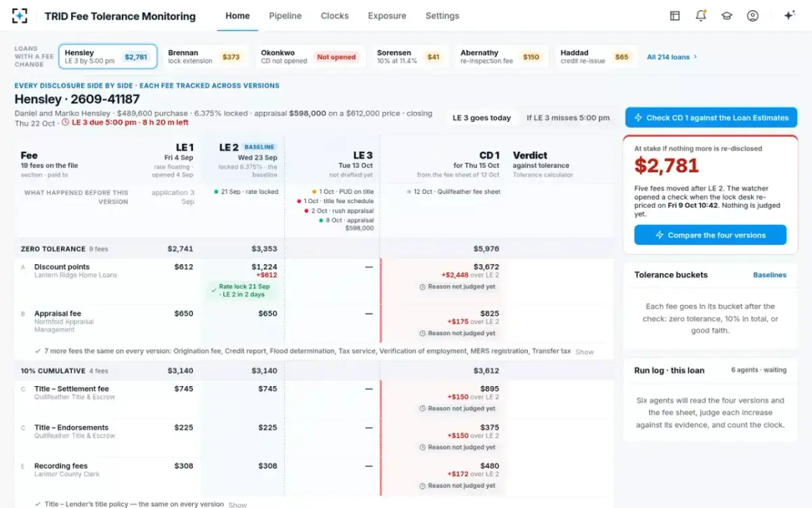Show the unchanged Lender's title policy fee
The width and height of the screenshot is (812, 508).
coord(238,505)
